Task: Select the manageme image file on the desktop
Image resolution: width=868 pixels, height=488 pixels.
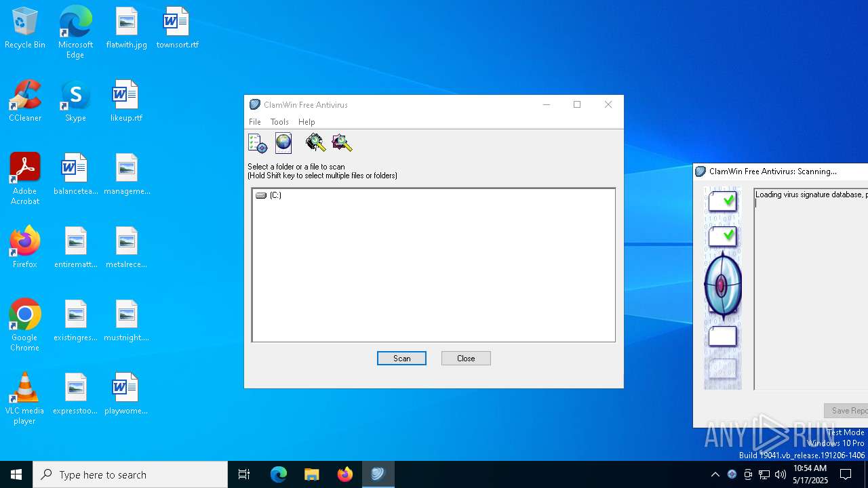Action: tap(127, 175)
